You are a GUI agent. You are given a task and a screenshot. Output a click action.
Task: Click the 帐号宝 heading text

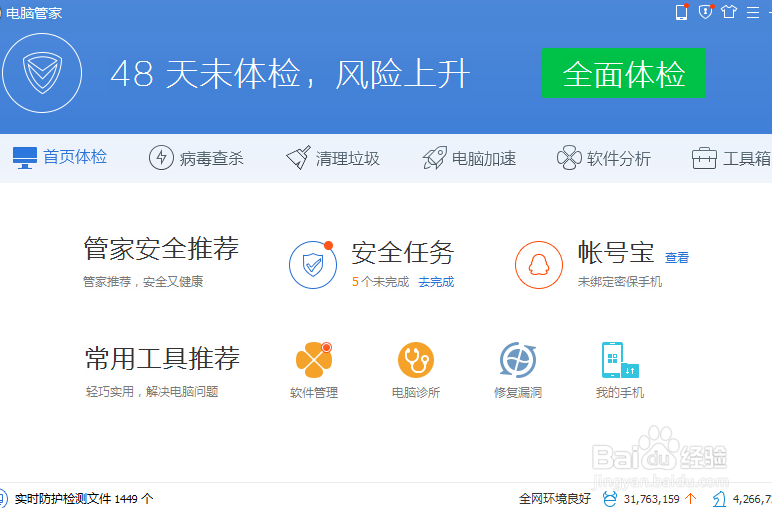tap(616, 253)
